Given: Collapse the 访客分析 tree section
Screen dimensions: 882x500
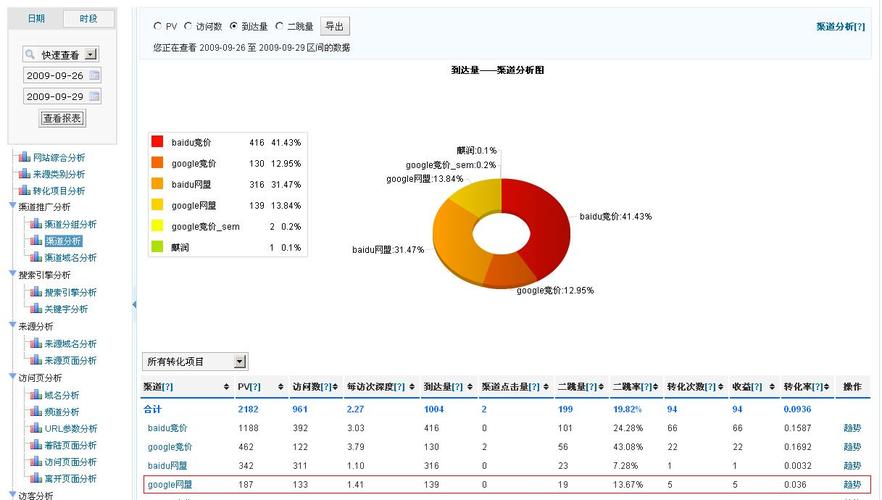Looking at the screenshot, I should (13, 494).
